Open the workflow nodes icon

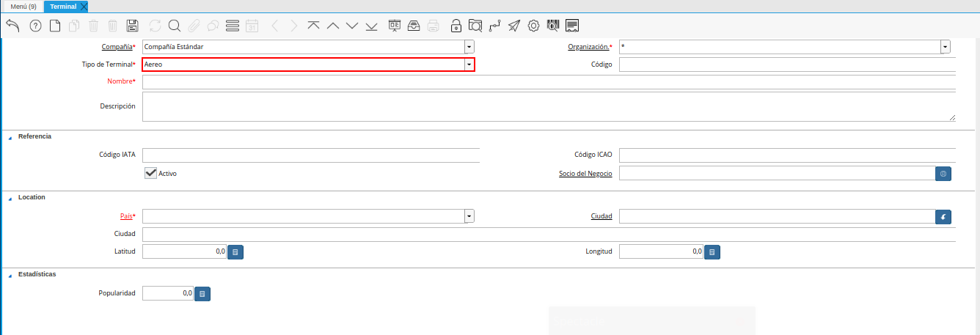click(x=495, y=26)
